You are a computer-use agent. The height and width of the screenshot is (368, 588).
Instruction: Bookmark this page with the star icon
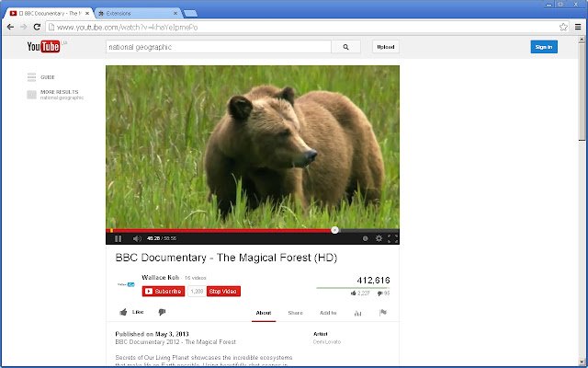[x=563, y=27]
